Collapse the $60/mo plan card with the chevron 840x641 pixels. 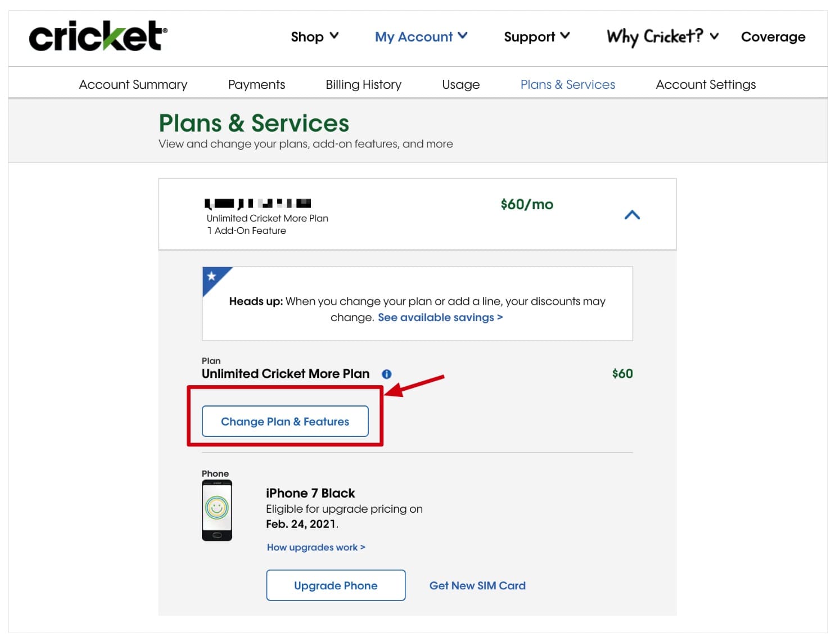click(x=632, y=214)
